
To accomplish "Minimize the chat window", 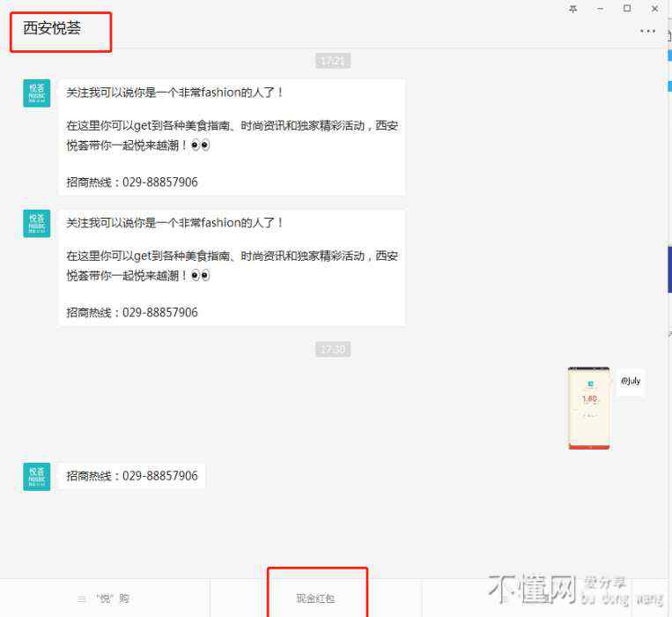I will coord(601,9).
